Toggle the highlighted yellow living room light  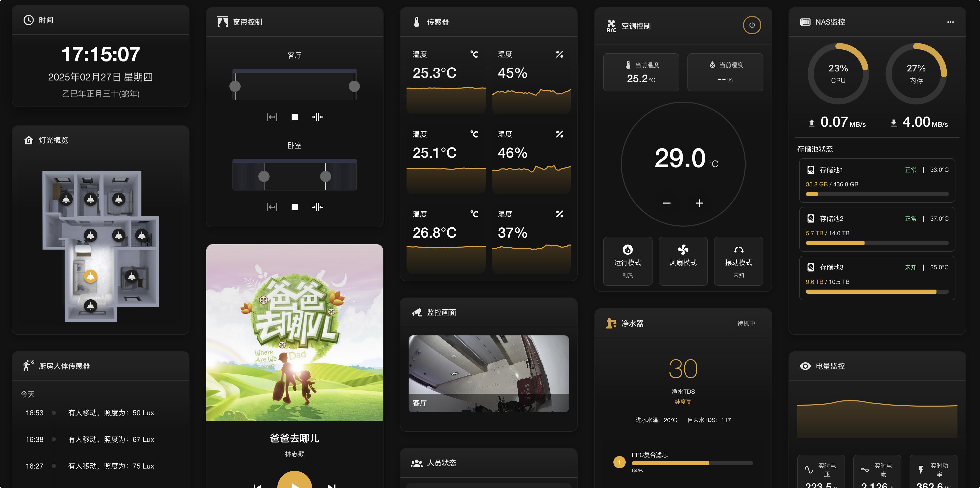click(91, 276)
